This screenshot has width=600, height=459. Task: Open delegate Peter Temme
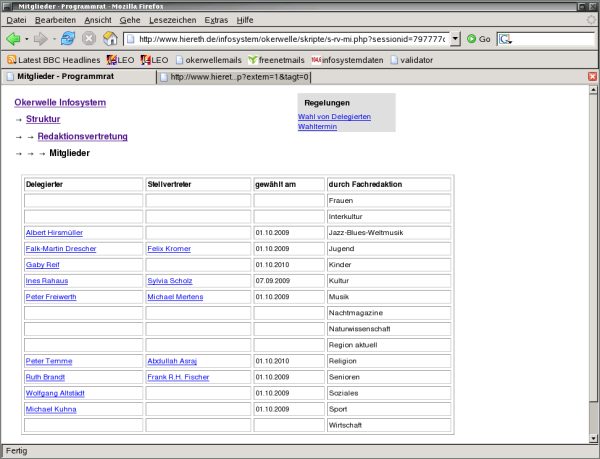[49, 361]
